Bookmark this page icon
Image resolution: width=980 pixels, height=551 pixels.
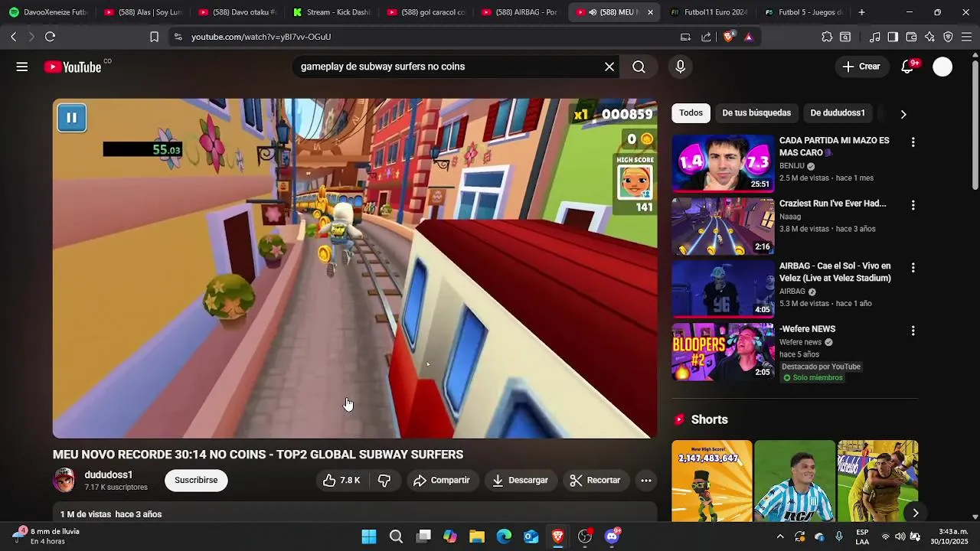click(x=154, y=37)
